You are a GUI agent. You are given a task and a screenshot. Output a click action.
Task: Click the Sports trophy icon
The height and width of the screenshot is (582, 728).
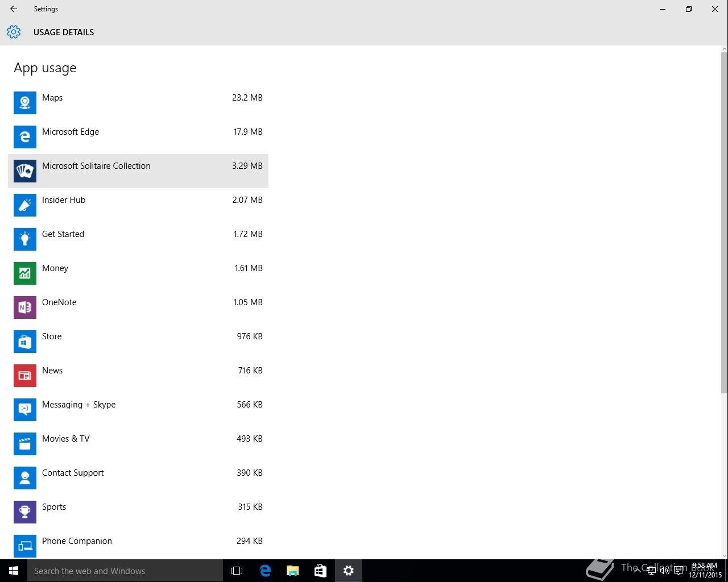click(25, 512)
